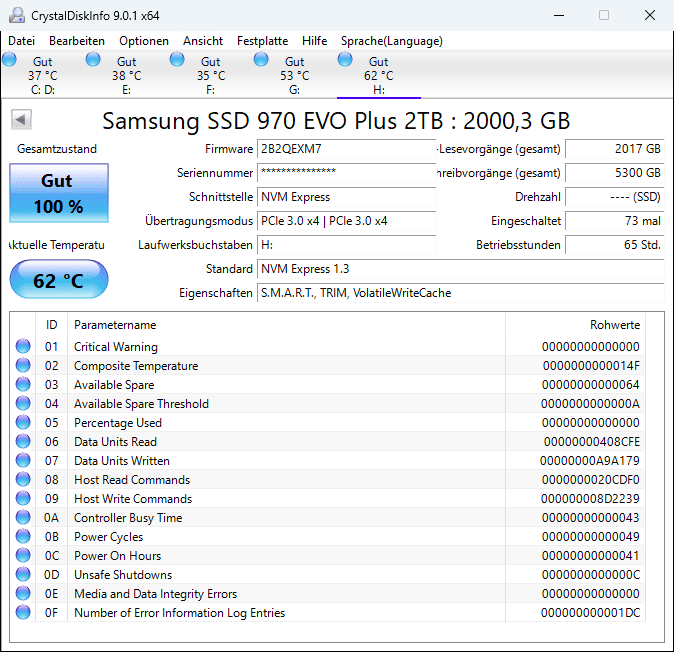Open the Datei menu
The width and height of the screenshot is (674, 652).
(x=21, y=41)
